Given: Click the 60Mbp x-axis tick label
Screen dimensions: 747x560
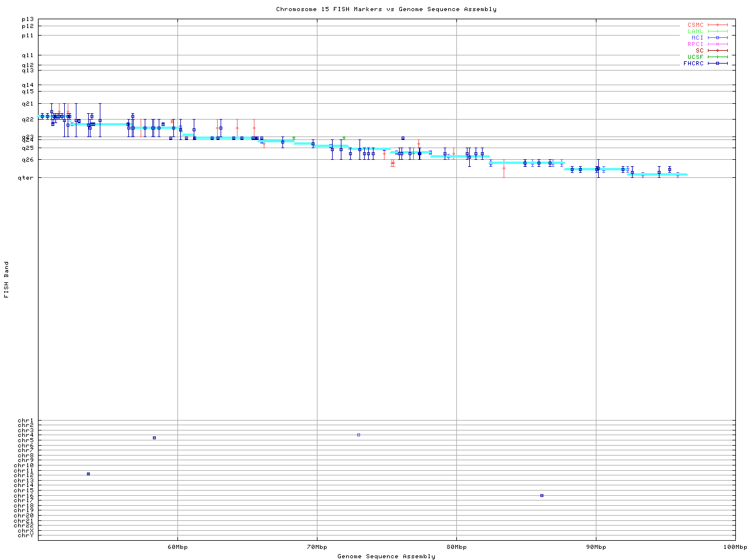Looking at the screenshot, I should [x=177, y=547].
